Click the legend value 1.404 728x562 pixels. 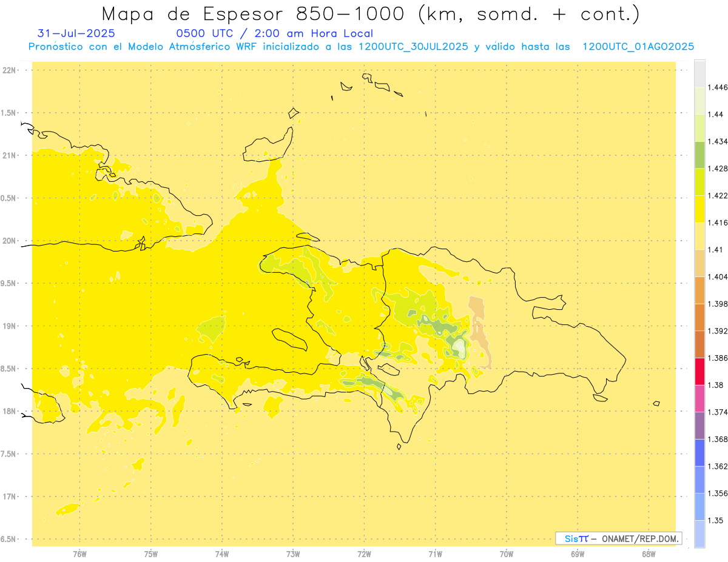[718, 277]
